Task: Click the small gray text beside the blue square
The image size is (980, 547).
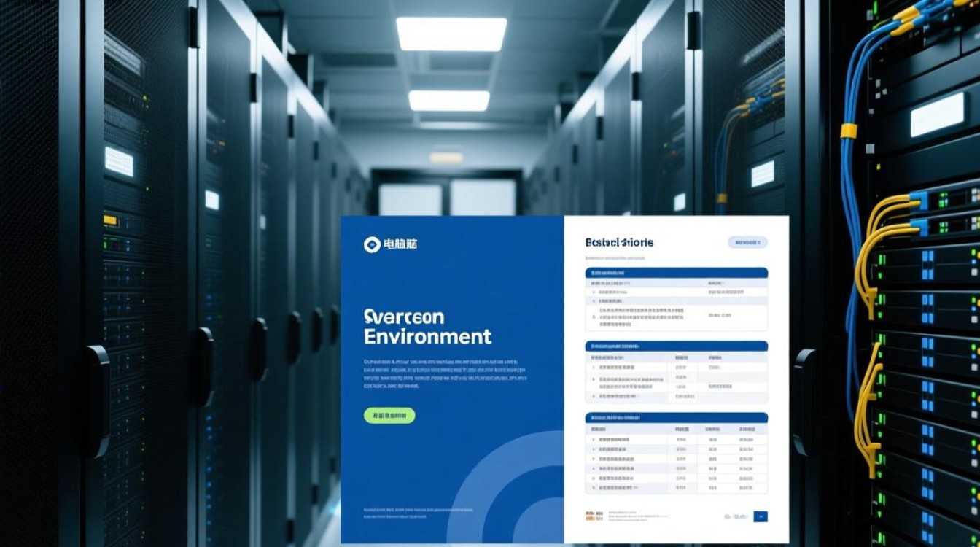Action: 735,516
